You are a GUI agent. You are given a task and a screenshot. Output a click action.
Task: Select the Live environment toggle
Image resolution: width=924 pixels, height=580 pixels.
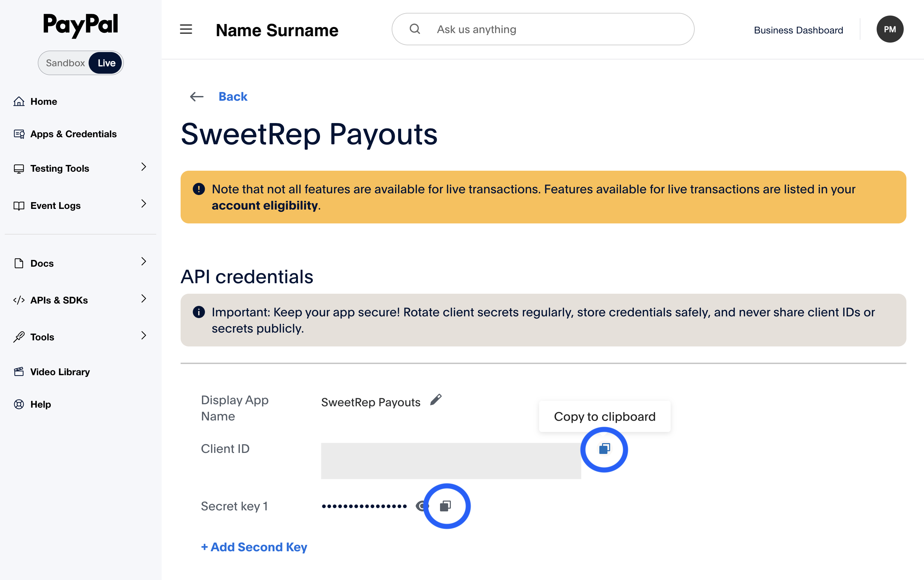(106, 63)
